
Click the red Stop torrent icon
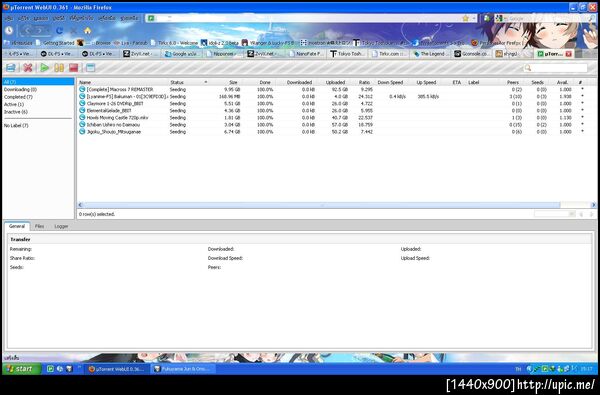click(x=73, y=68)
